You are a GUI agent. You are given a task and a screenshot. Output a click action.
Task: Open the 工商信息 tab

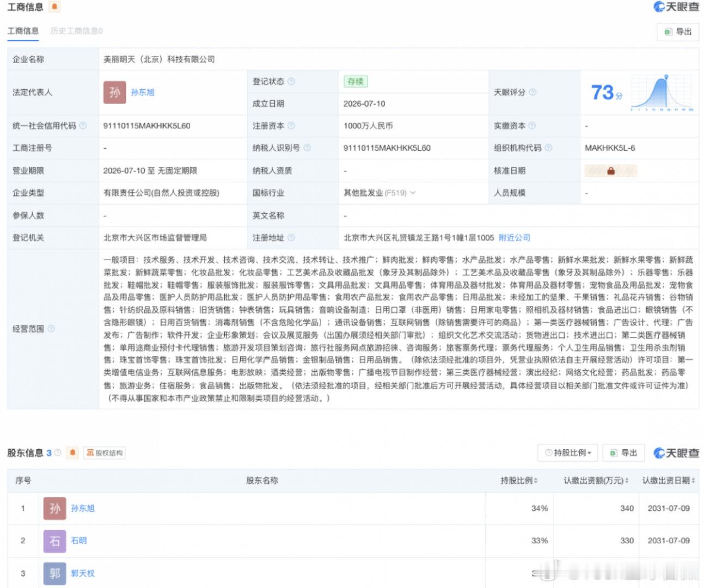(x=23, y=31)
